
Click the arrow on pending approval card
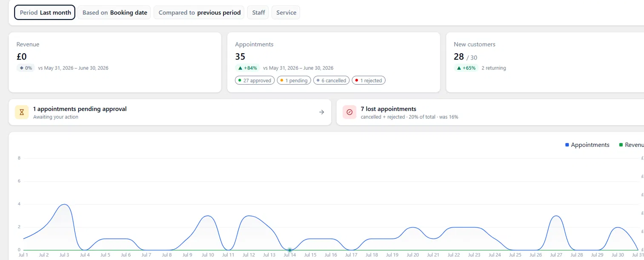322,112
